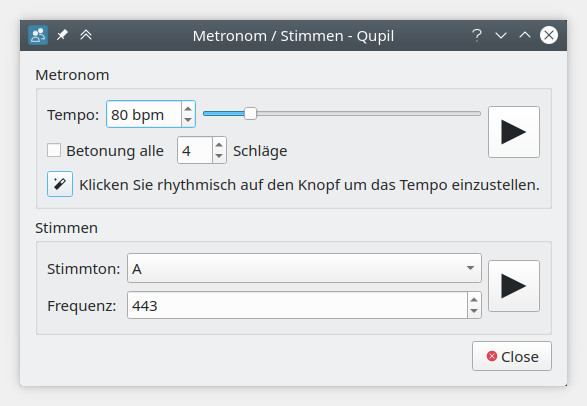Increase tempo with the up arrow
The image size is (587, 406).
(188, 108)
